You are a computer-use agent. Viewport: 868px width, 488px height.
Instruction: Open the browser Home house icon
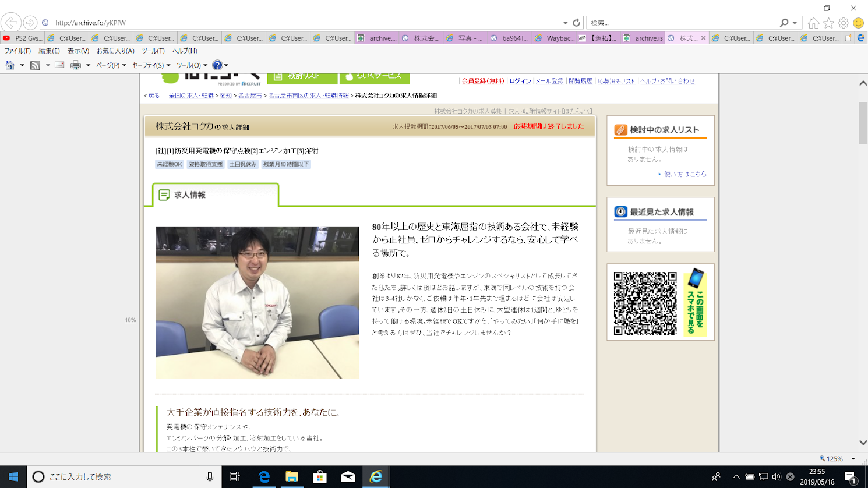(x=814, y=23)
